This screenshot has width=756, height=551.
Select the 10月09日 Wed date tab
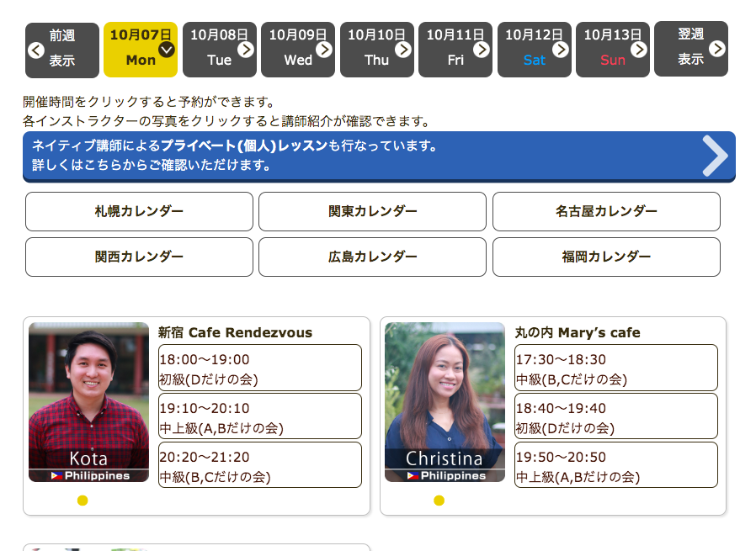297,49
